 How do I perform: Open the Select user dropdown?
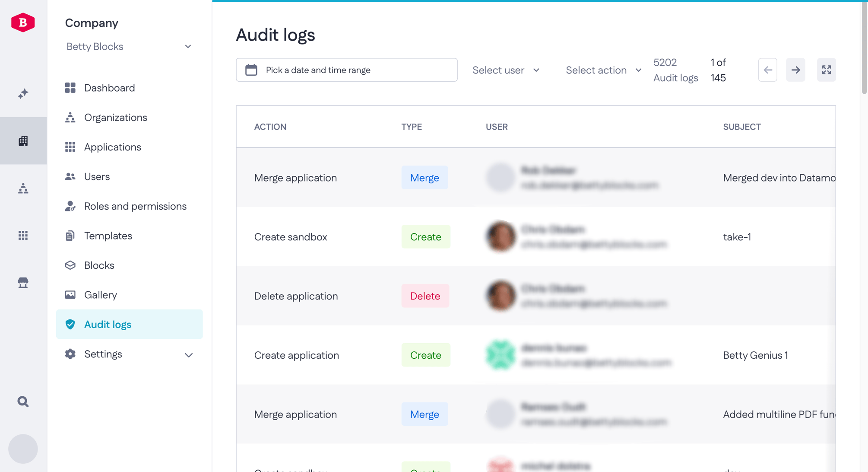click(506, 70)
